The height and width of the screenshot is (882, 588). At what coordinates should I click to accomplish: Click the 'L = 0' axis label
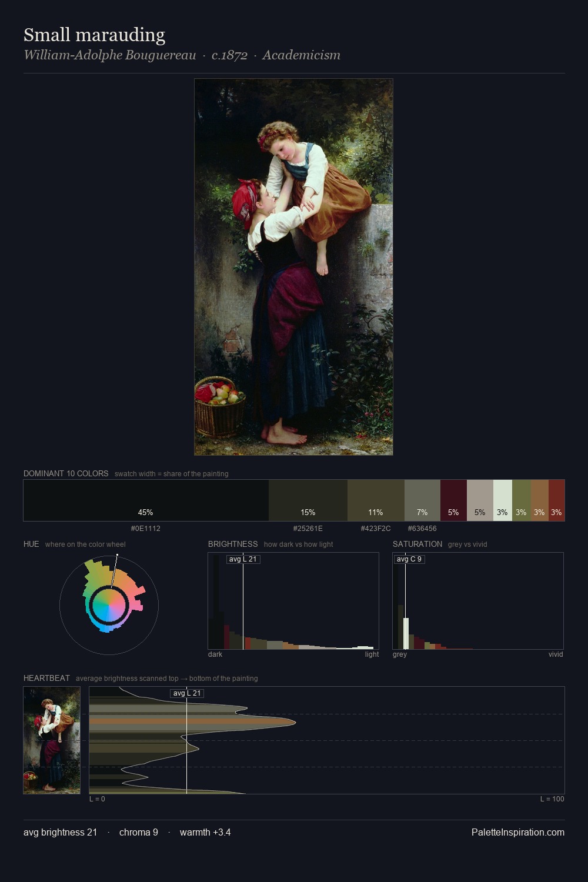click(97, 799)
